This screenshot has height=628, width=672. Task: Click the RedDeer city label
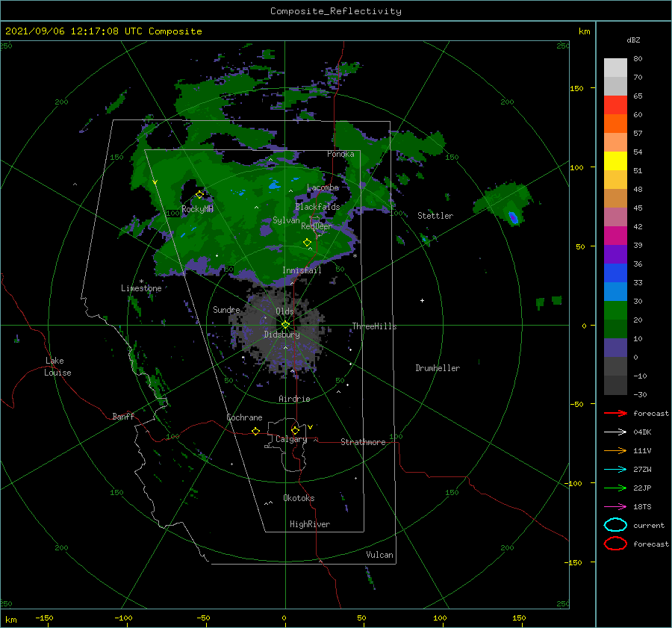click(317, 226)
